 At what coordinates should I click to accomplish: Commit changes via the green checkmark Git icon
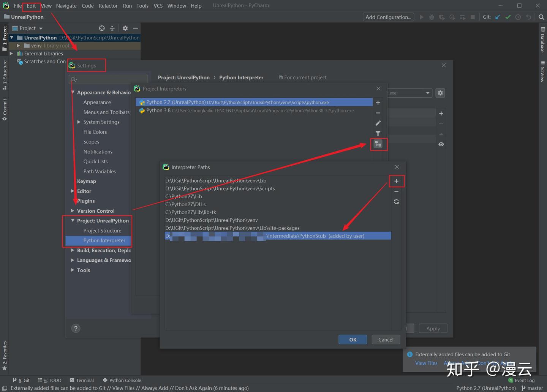click(508, 17)
